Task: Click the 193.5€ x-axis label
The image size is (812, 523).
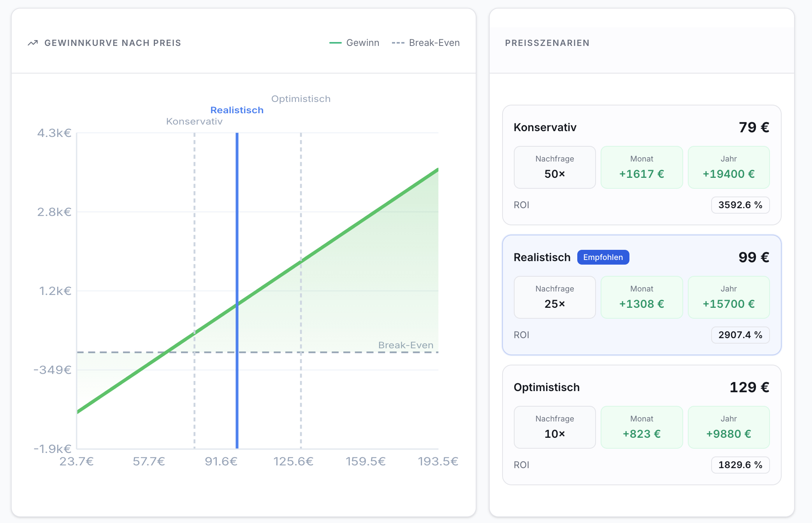Action: point(438,462)
